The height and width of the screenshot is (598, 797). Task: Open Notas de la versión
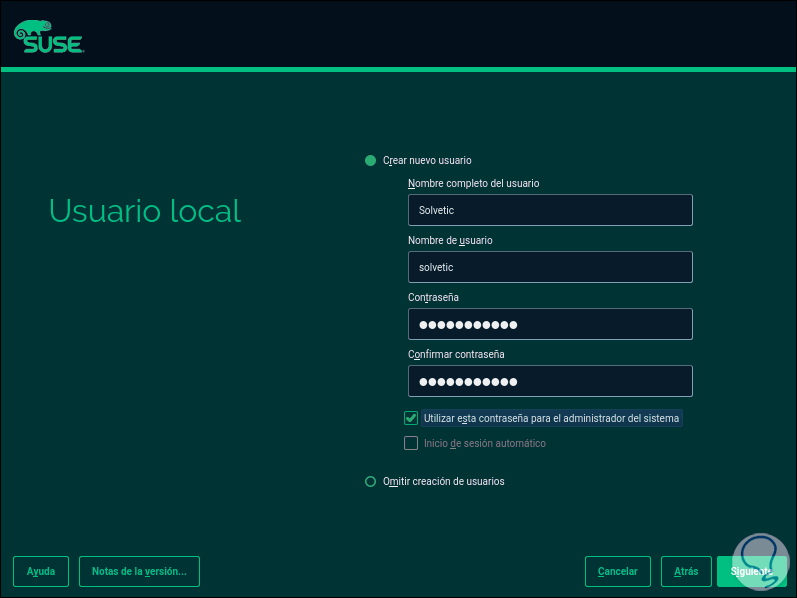[139, 572]
